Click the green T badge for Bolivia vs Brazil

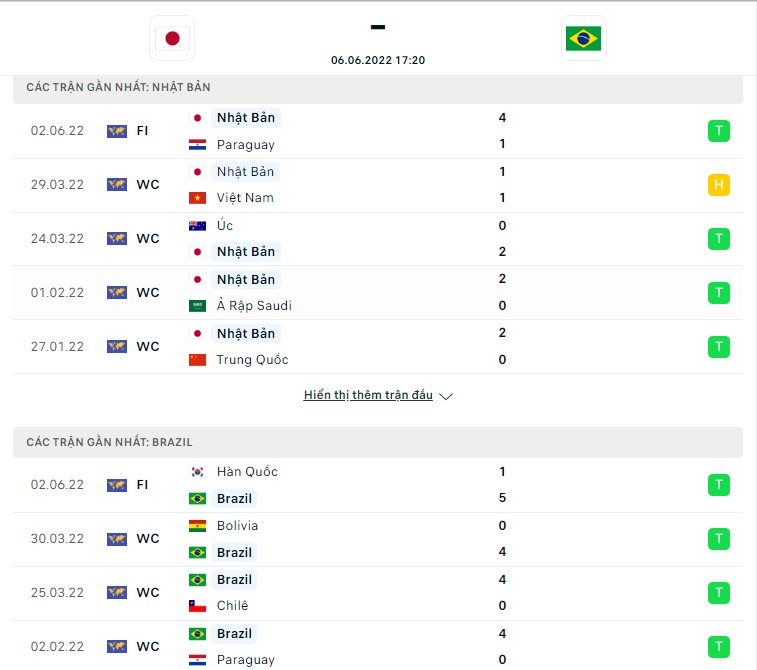718,539
